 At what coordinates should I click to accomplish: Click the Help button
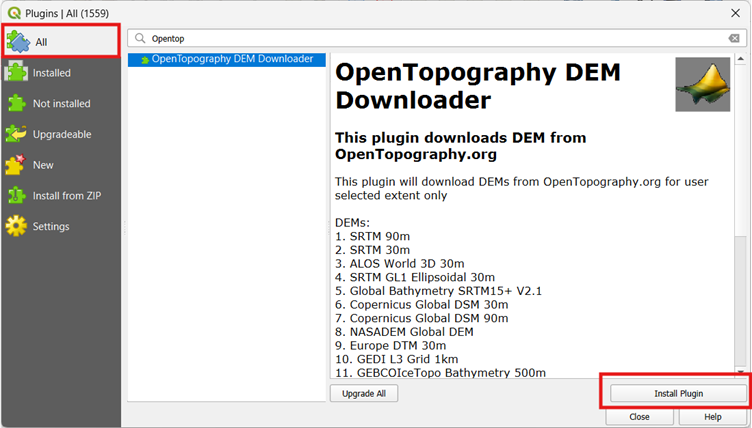pos(712,417)
